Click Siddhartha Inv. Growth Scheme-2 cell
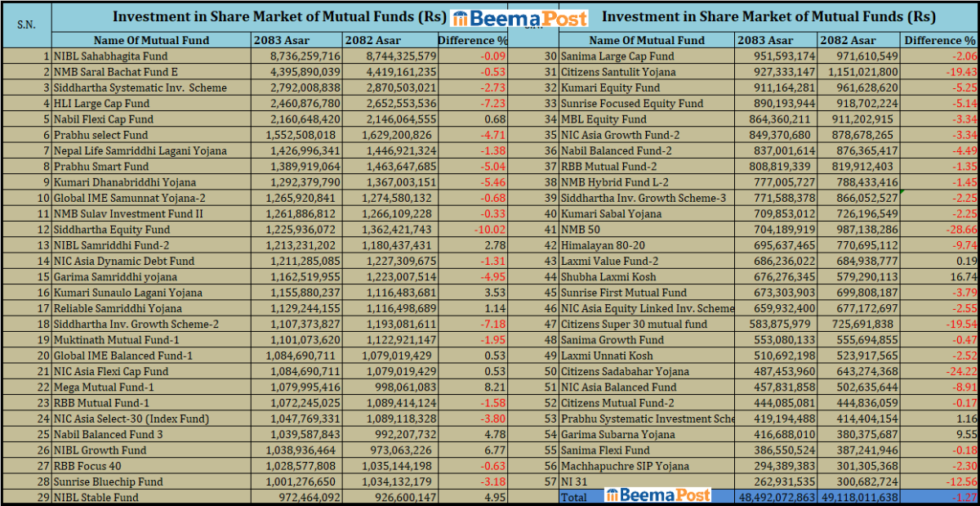This screenshot has height=506, width=980. coord(151,324)
